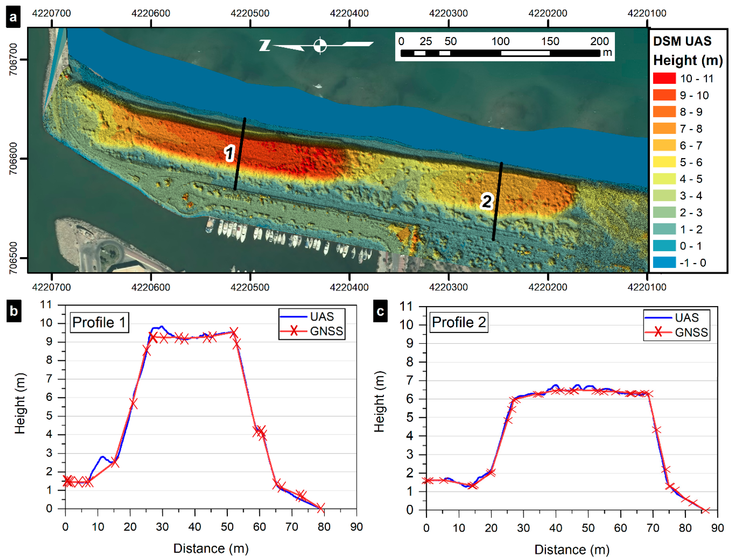Click the 'Profile 2' title box

(x=458, y=322)
